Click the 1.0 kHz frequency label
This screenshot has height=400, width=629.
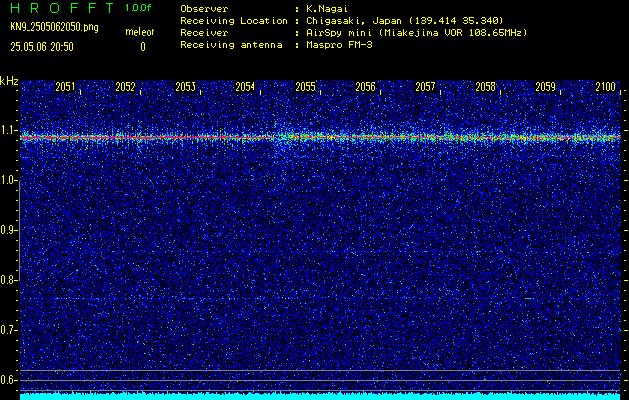[x=8, y=181]
